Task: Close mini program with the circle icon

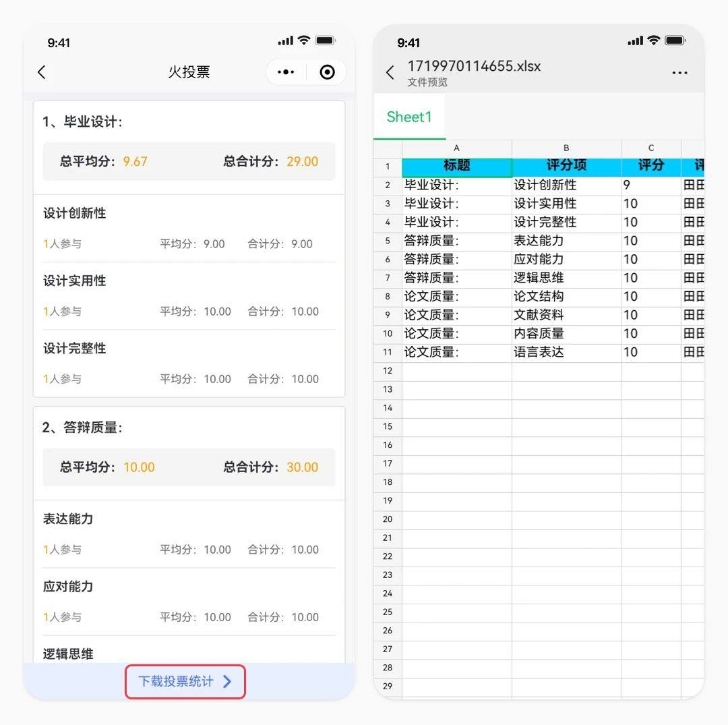Action: tap(327, 72)
